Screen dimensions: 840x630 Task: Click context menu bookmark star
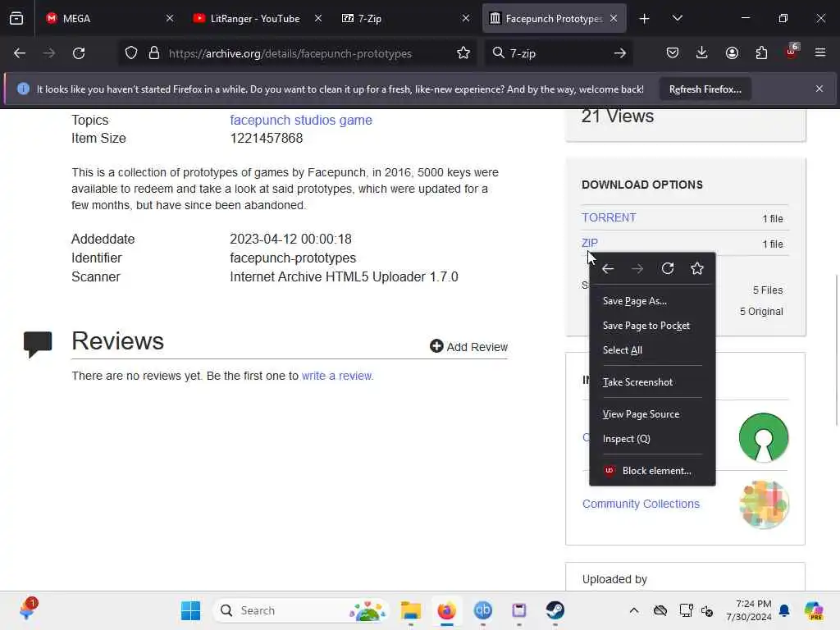point(697,268)
